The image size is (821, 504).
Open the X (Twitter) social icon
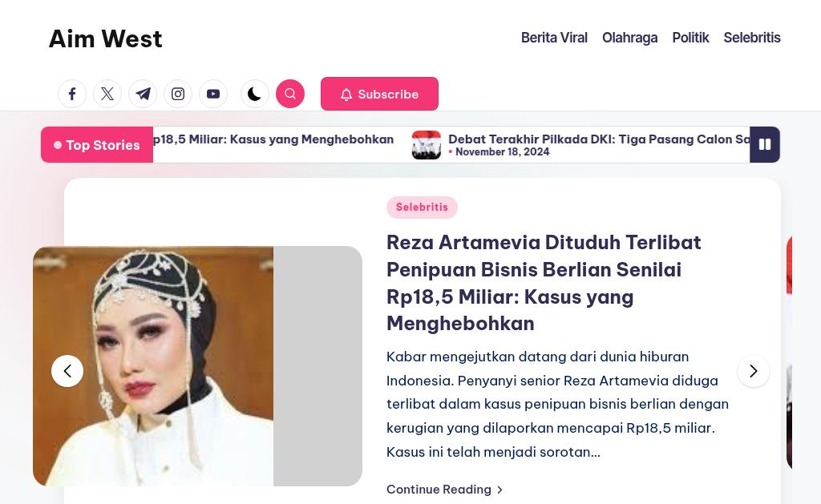click(x=107, y=94)
